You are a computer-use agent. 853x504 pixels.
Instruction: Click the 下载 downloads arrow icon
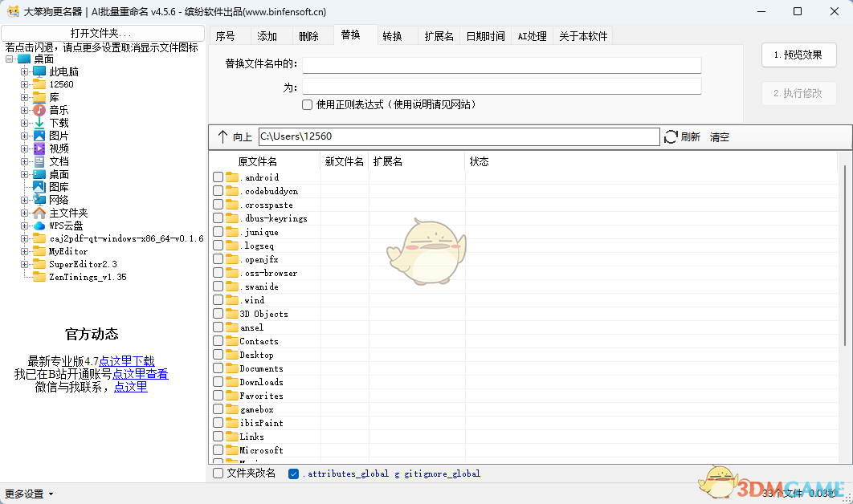[39, 122]
